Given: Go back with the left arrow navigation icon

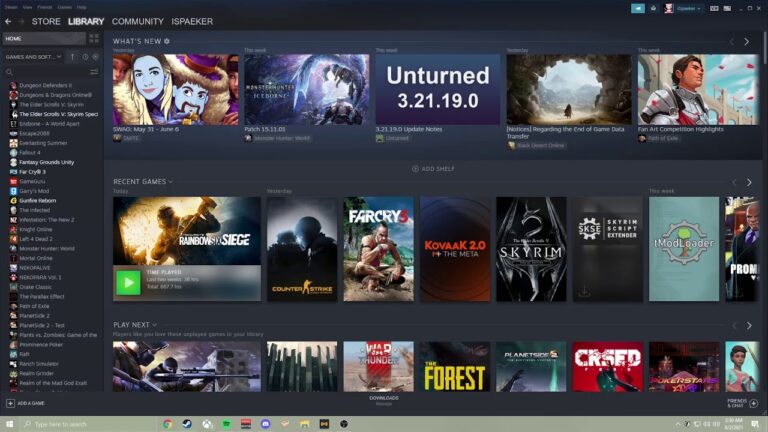Looking at the screenshot, I should [8, 22].
